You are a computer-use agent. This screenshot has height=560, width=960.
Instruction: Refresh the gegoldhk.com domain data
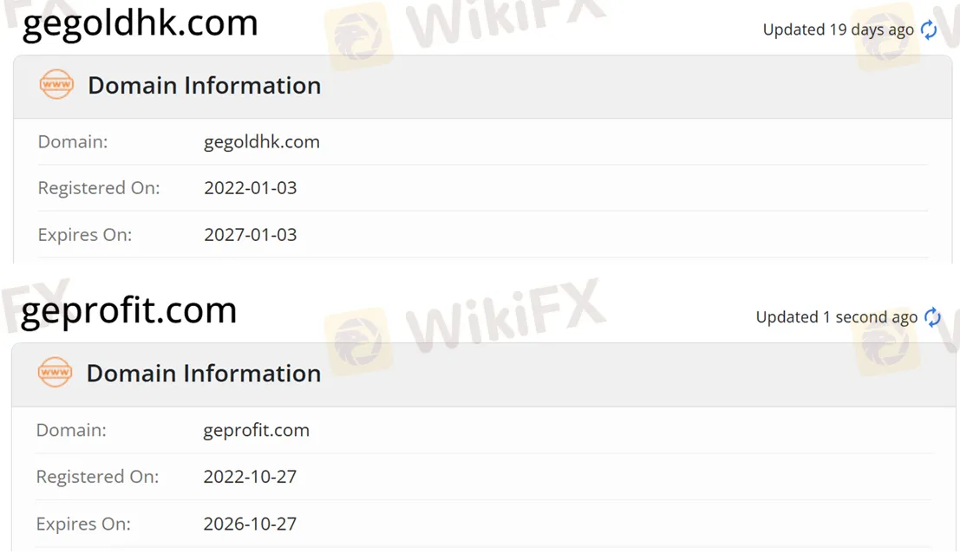point(929,29)
